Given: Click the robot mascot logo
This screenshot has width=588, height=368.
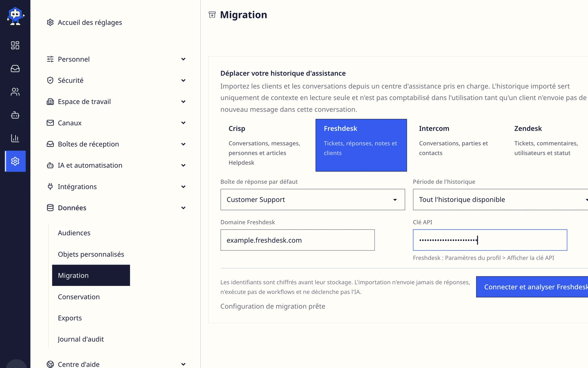Looking at the screenshot, I should point(15,16).
